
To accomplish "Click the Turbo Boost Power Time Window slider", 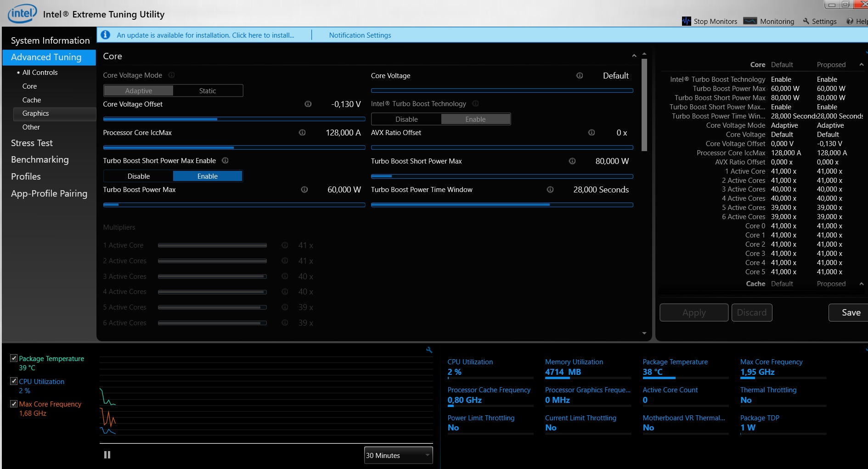I will pyautogui.click(x=502, y=205).
